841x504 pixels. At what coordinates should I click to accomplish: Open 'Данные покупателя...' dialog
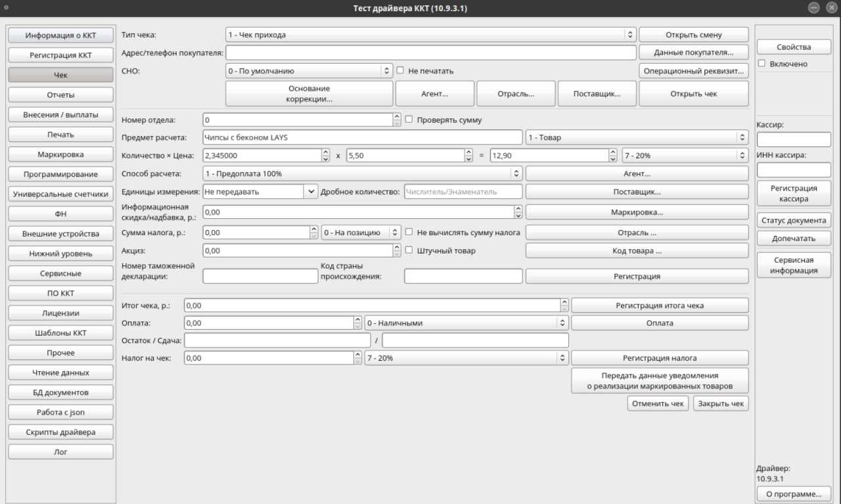tap(694, 53)
